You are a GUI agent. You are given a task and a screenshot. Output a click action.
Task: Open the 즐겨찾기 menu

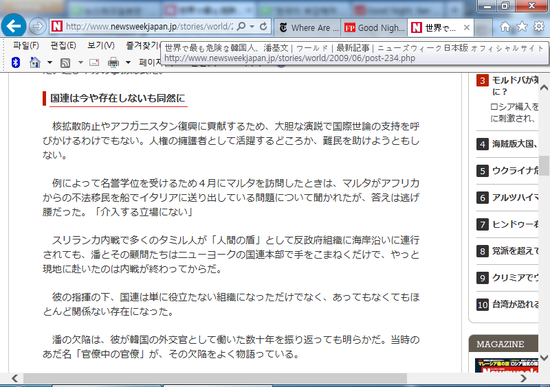click(143, 45)
